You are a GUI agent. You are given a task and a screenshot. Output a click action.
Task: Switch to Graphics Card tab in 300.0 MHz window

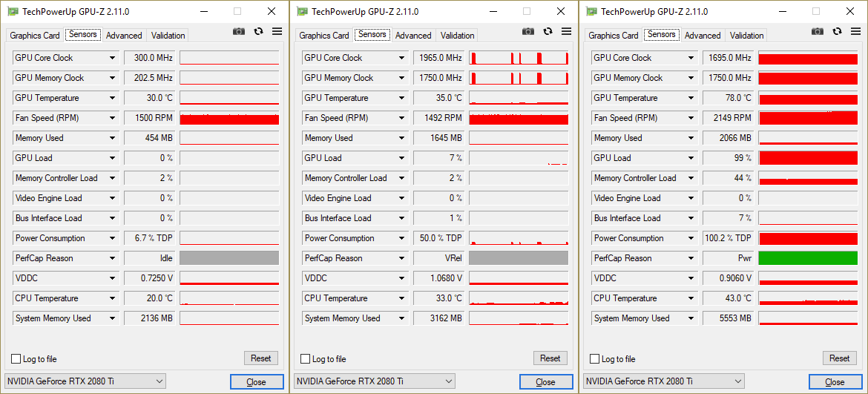[x=35, y=36]
